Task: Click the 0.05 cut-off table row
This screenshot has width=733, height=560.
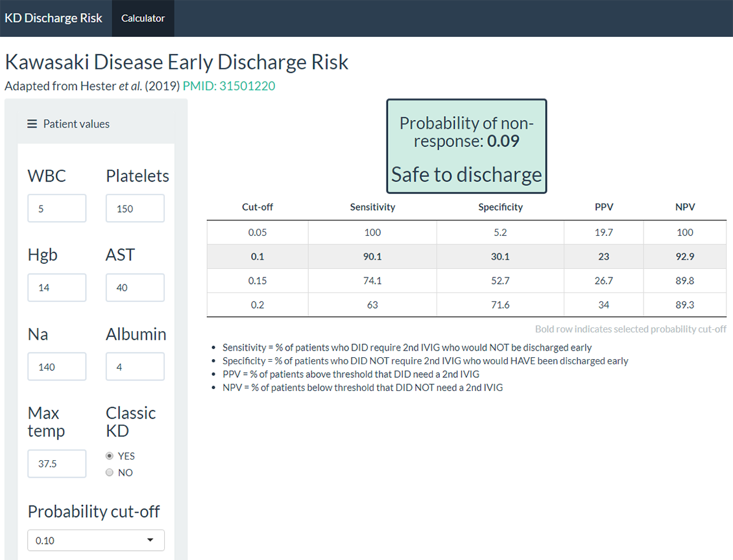Action: click(x=466, y=232)
